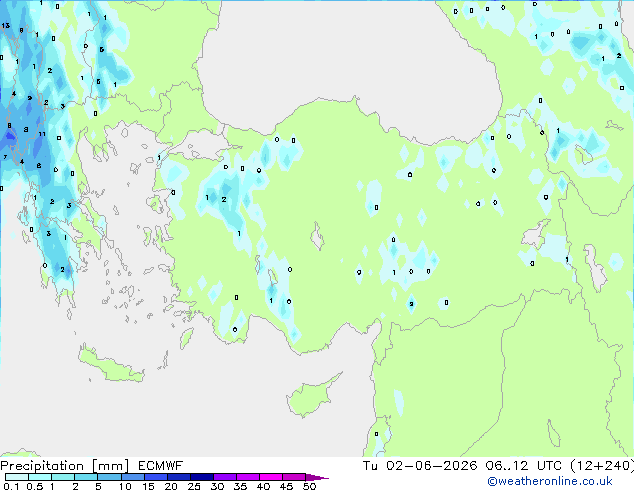Click the weatheronline.co.uk copyright link

[549, 481]
